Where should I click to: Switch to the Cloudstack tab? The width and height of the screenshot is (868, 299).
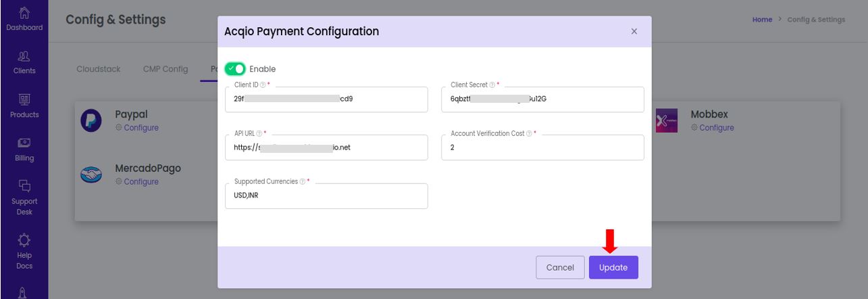point(99,69)
